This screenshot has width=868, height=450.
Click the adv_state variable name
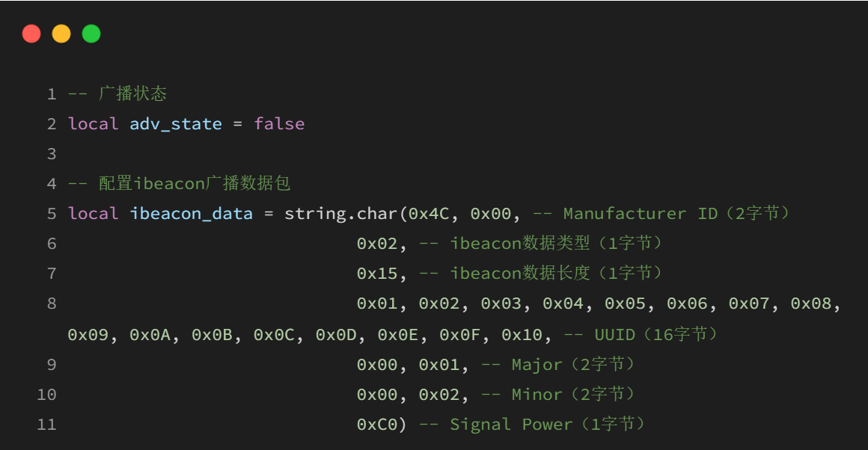coord(176,124)
